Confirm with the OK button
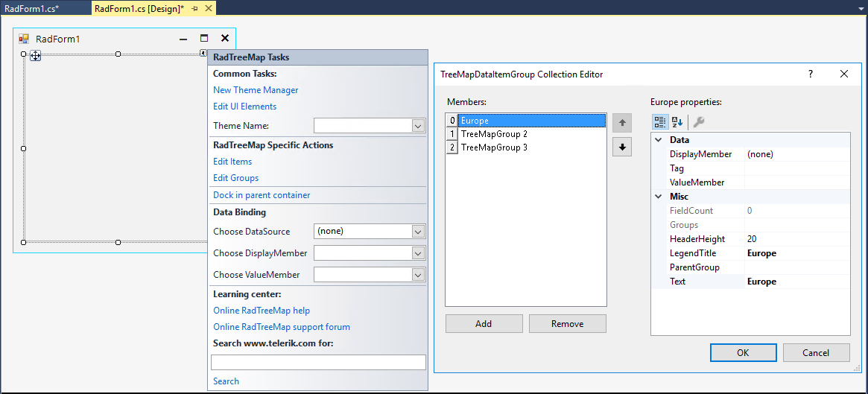The image size is (868, 394). 743,352
